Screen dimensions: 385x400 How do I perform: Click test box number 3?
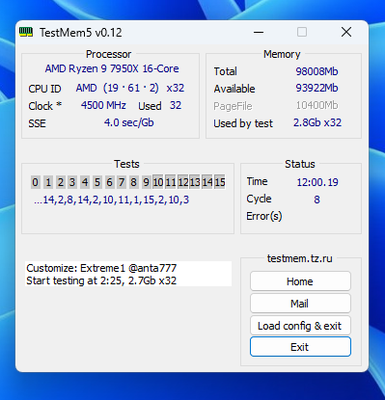click(x=72, y=182)
